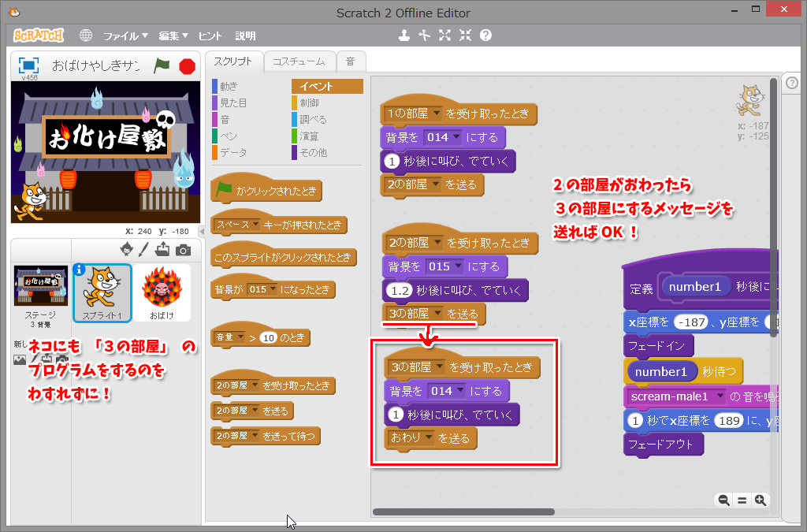
Task: Select the イベント block category
Action: tap(327, 86)
